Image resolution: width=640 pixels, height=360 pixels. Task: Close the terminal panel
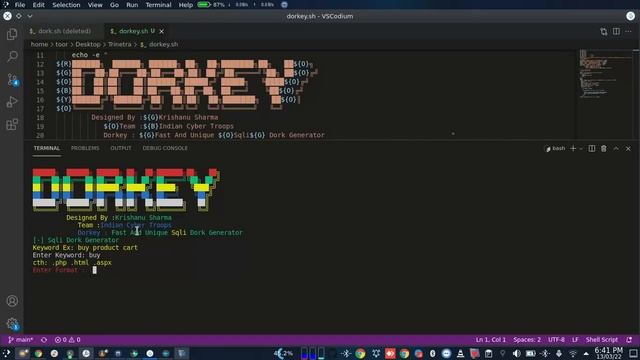(x=628, y=149)
